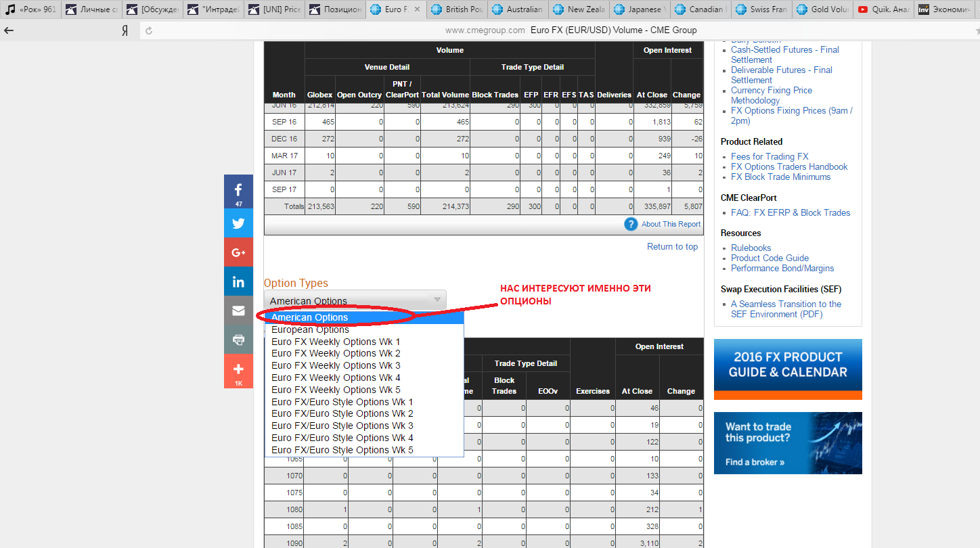Choose Euro FX/Euro Style Options Wk 2
The height and width of the screenshot is (548, 980).
[x=364, y=413]
